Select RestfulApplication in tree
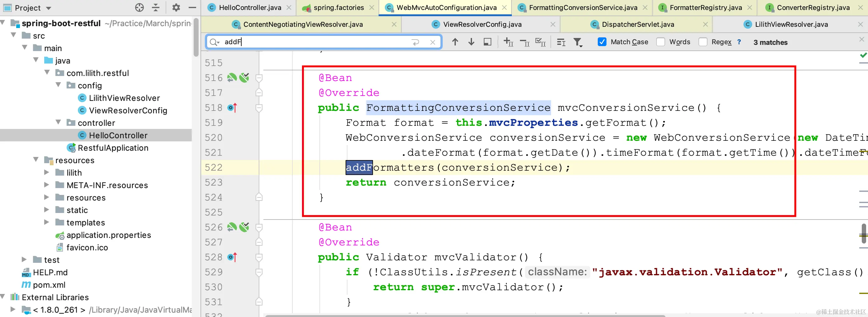Screen dimensions: 868x317 tap(112, 148)
